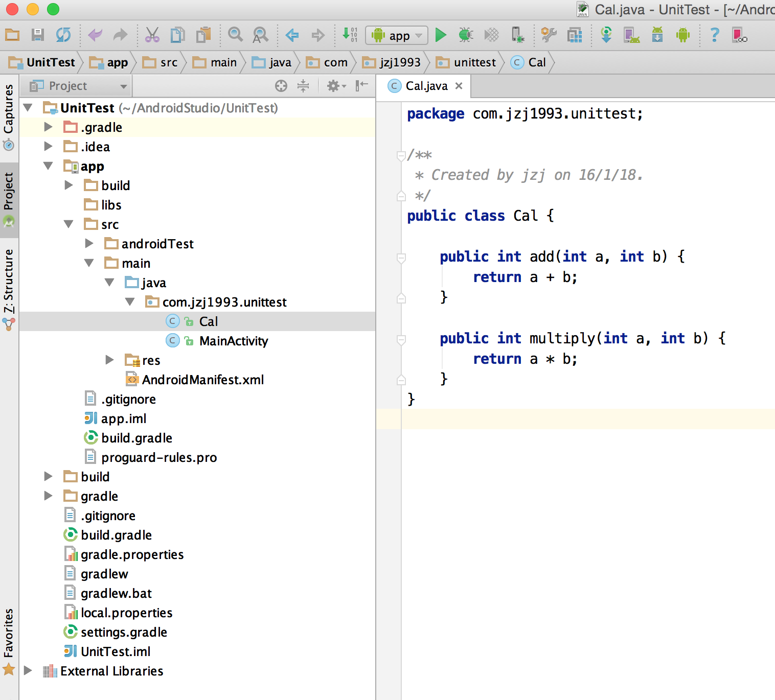Click the Make Project icon
This screenshot has width=775, height=700.
click(x=350, y=35)
